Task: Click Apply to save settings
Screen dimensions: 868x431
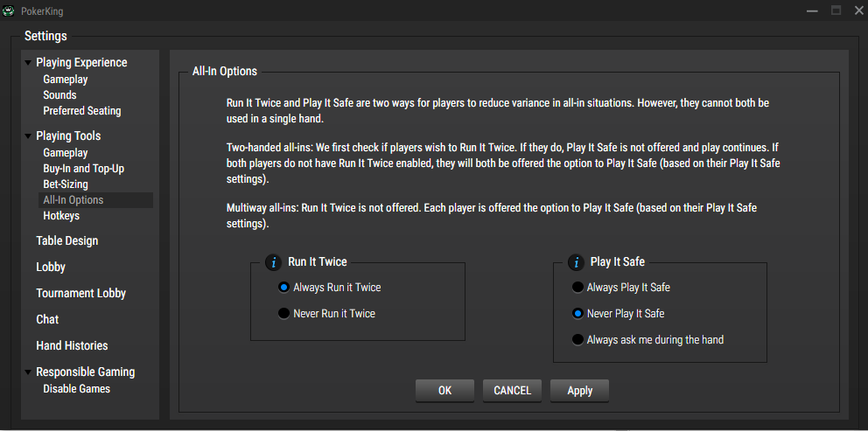Action: [x=579, y=391]
